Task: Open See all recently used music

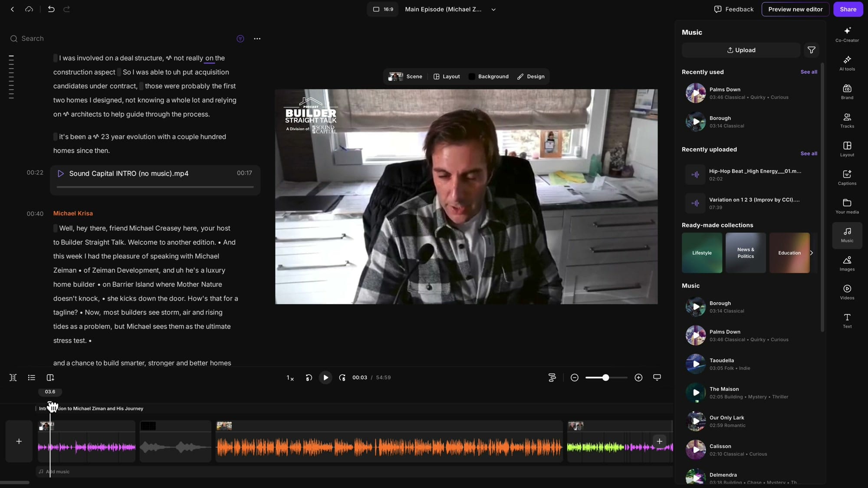Action: [808, 72]
